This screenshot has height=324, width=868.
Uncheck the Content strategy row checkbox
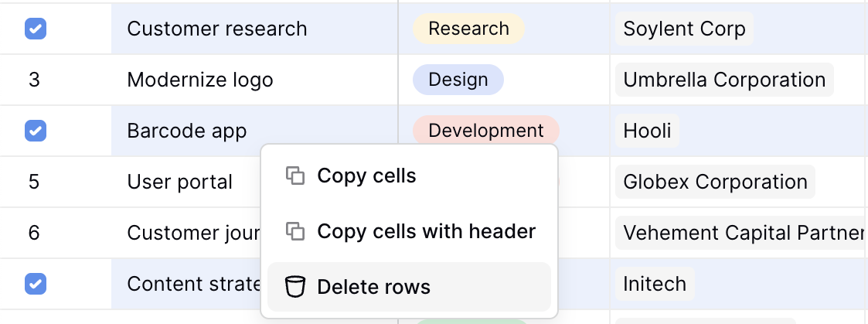pos(36,284)
